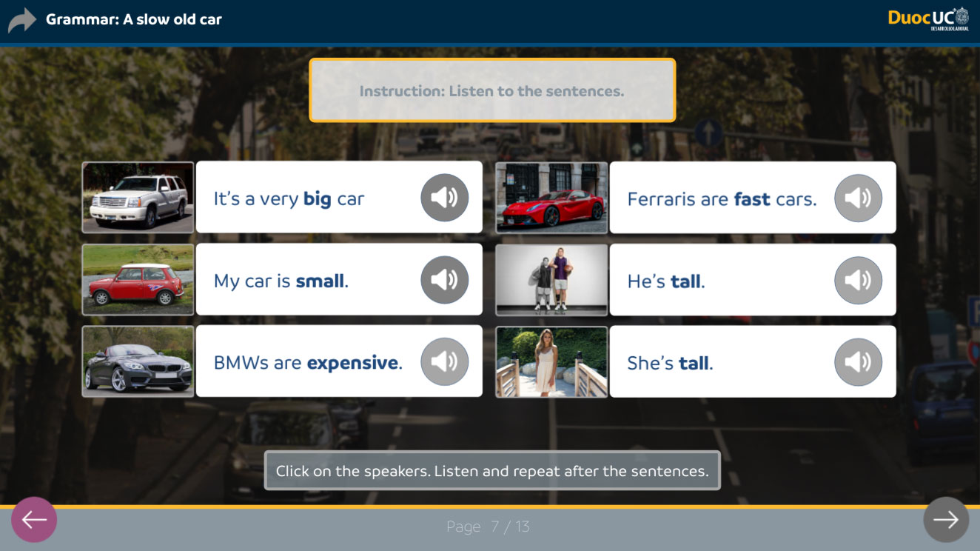980x551 pixels.
Task: Click the "Instruction: Listen to the sentences." box
Action: [492, 90]
